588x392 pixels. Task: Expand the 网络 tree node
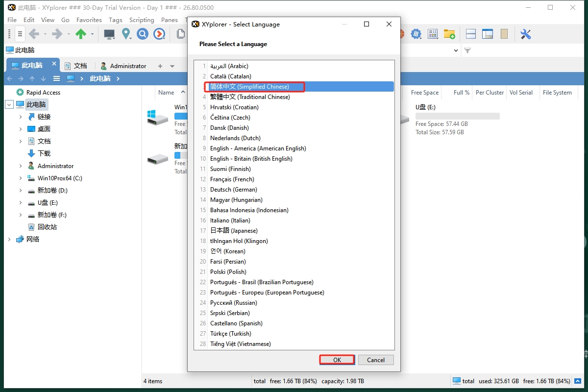[9, 239]
